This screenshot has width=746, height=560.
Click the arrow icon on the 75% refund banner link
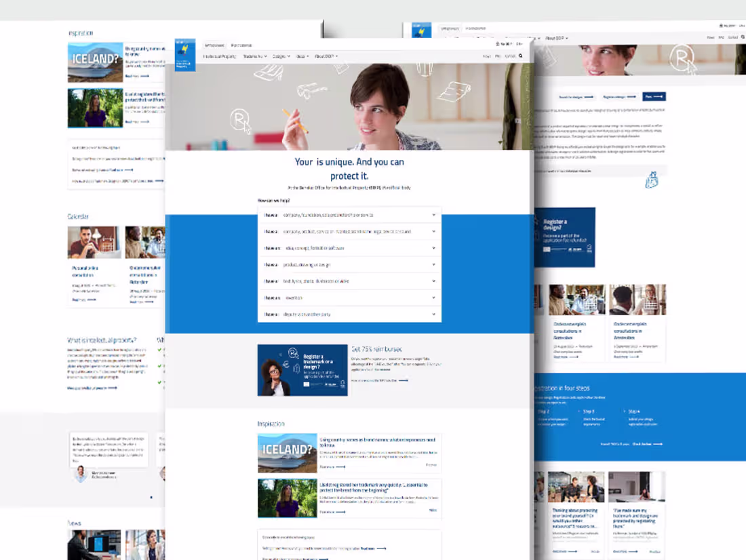coord(404,380)
